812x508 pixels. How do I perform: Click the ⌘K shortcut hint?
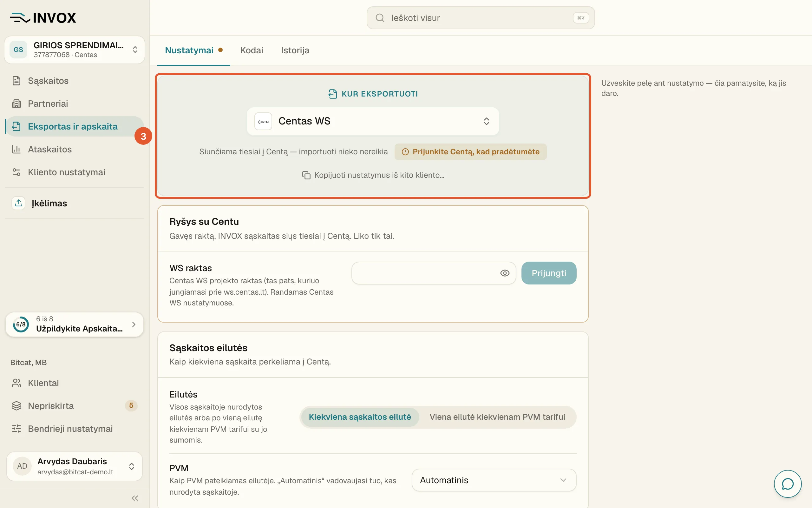tap(581, 18)
